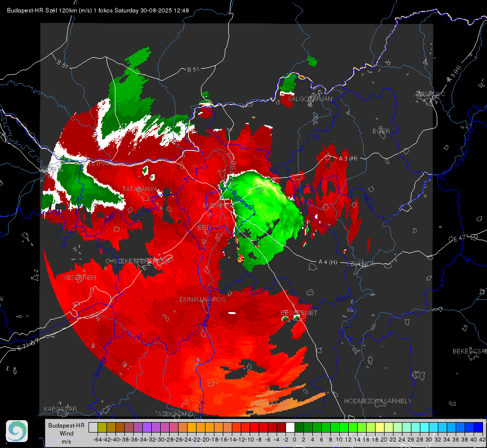Click the TATABANYA city label

tap(140, 189)
